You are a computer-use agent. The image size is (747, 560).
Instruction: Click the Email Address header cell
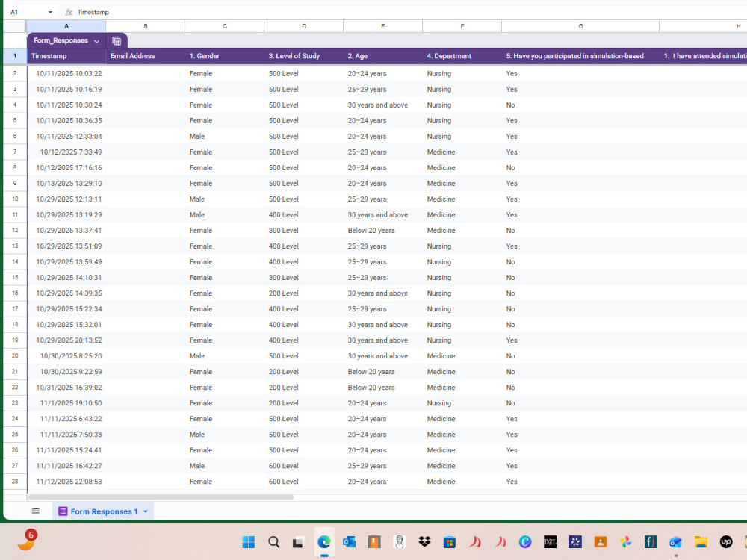pyautogui.click(x=146, y=56)
